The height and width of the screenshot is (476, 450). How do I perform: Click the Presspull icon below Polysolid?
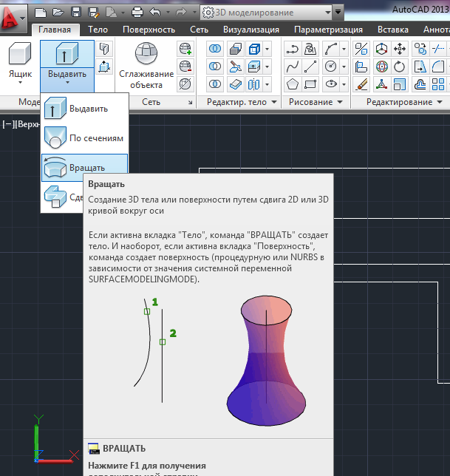(104, 67)
